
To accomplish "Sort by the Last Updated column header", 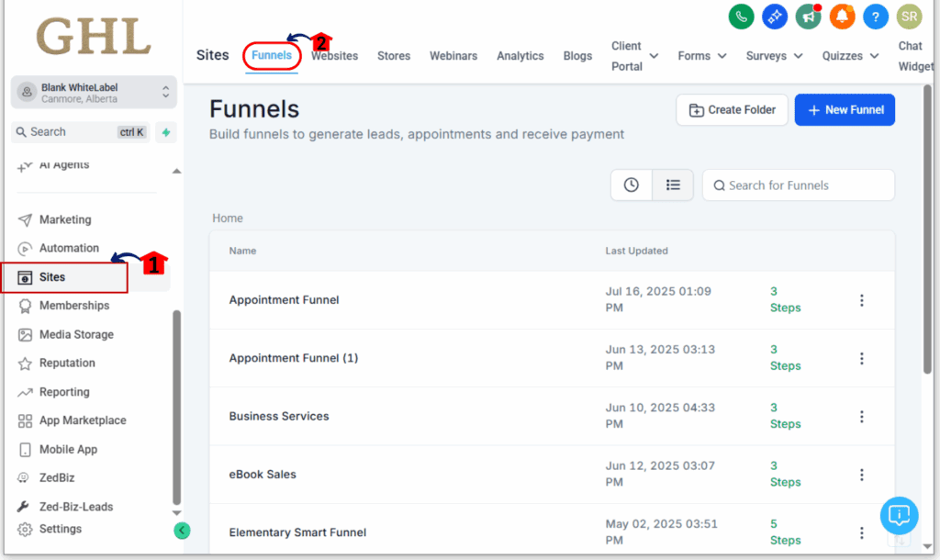I will (x=636, y=251).
